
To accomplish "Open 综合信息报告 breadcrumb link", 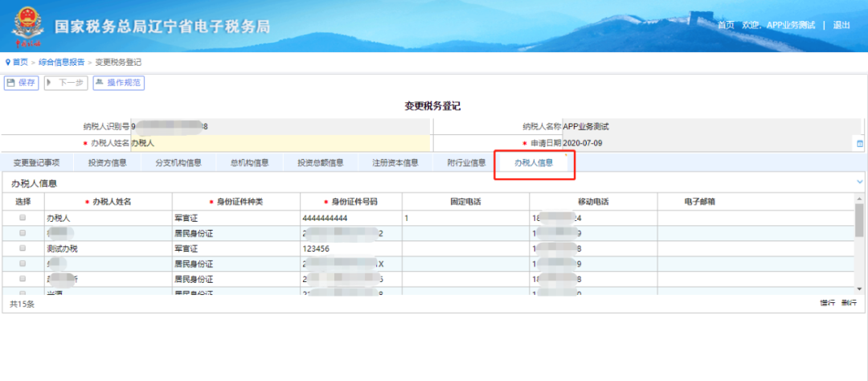I will click(61, 63).
